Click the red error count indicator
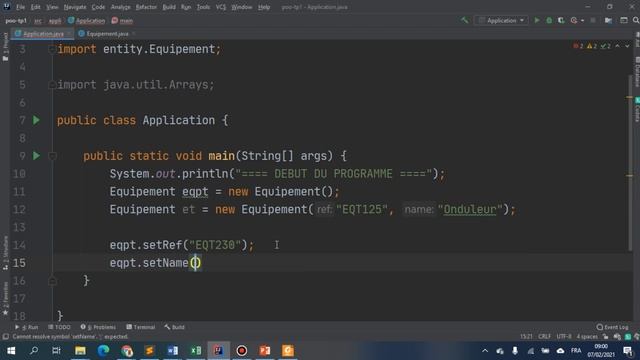This screenshot has width=640, height=360. tap(578, 46)
